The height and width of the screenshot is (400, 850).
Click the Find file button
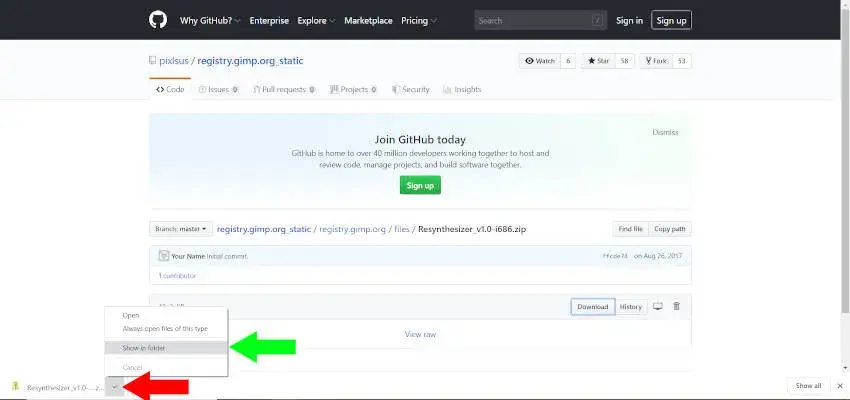(x=630, y=229)
